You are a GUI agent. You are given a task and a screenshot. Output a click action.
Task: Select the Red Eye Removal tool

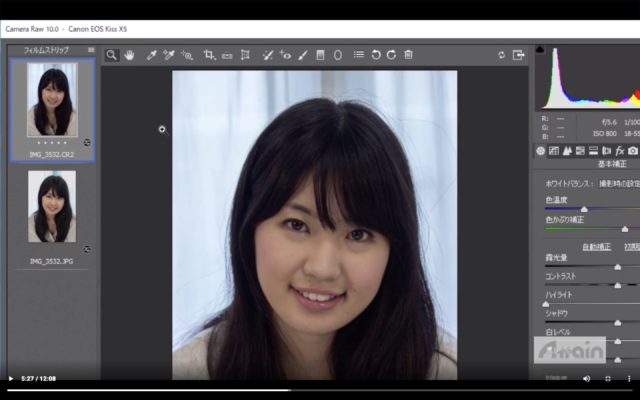[285, 55]
